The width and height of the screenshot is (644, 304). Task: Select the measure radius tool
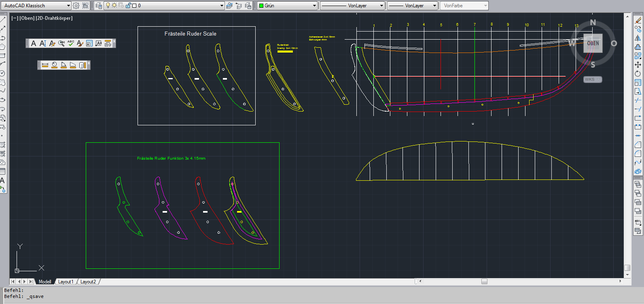[x=54, y=65]
